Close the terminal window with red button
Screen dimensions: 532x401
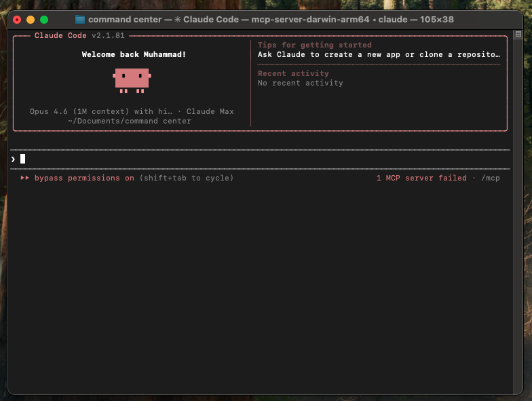click(17, 20)
